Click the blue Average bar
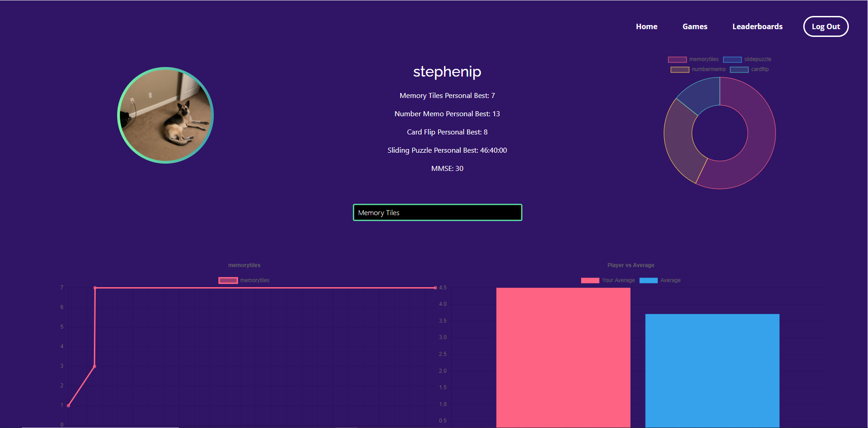Viewport: 868px width, 428px height. click(712, 371)
